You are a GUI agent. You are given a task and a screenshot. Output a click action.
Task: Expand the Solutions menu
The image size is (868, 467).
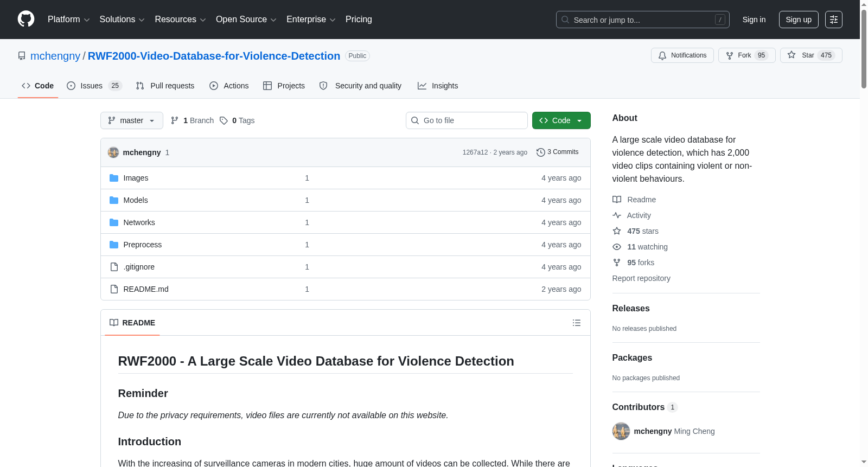[122, 20]
